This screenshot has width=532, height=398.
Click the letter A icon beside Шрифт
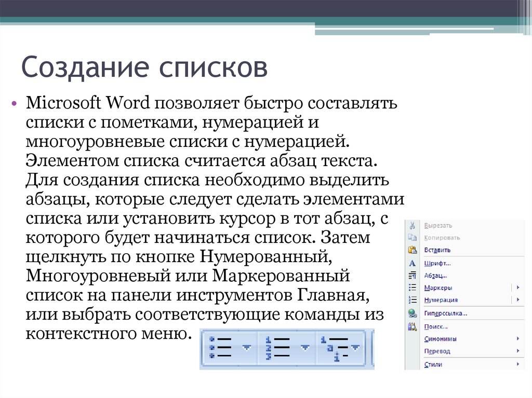(x=412, y=263)
